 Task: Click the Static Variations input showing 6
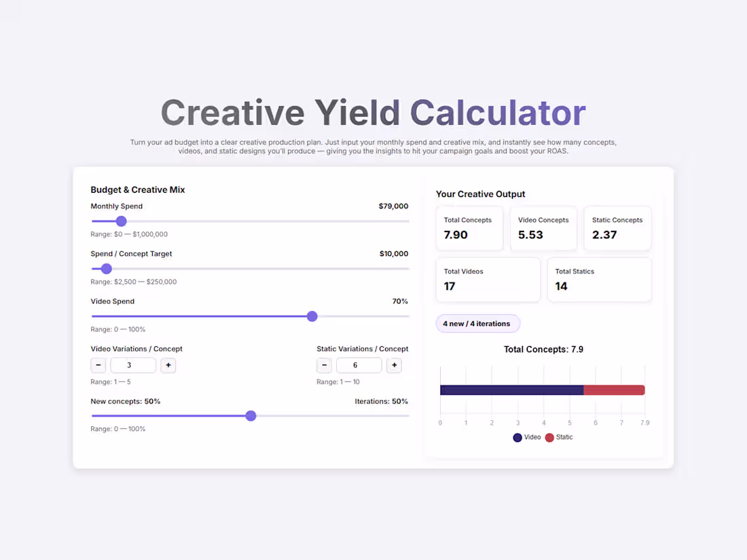[359, 365]
